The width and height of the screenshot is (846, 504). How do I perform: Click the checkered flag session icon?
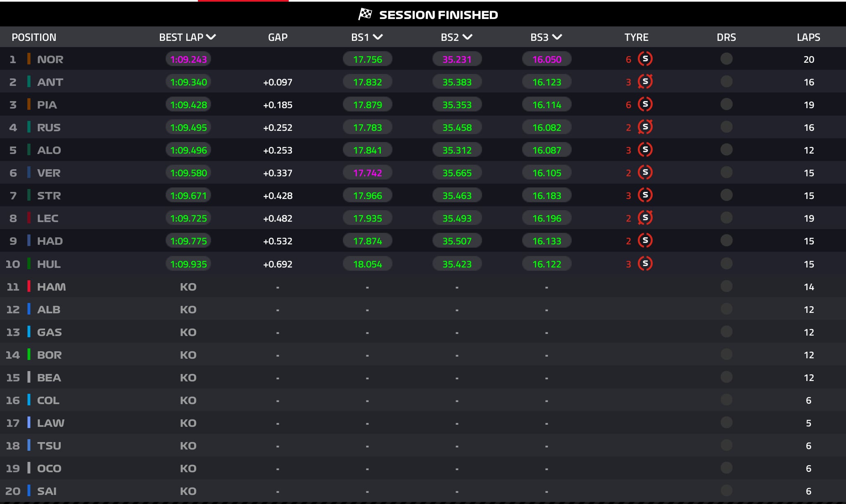pyautogui.click(x=365, y=14)
